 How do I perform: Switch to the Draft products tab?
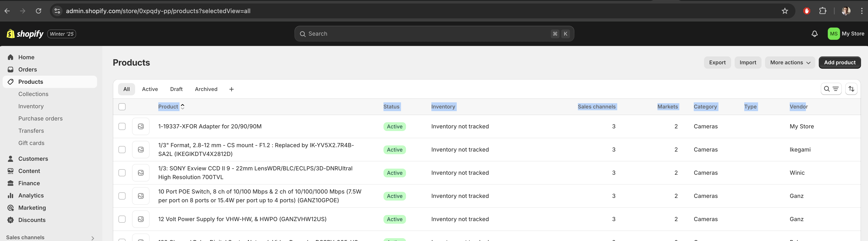coord(176,89)
